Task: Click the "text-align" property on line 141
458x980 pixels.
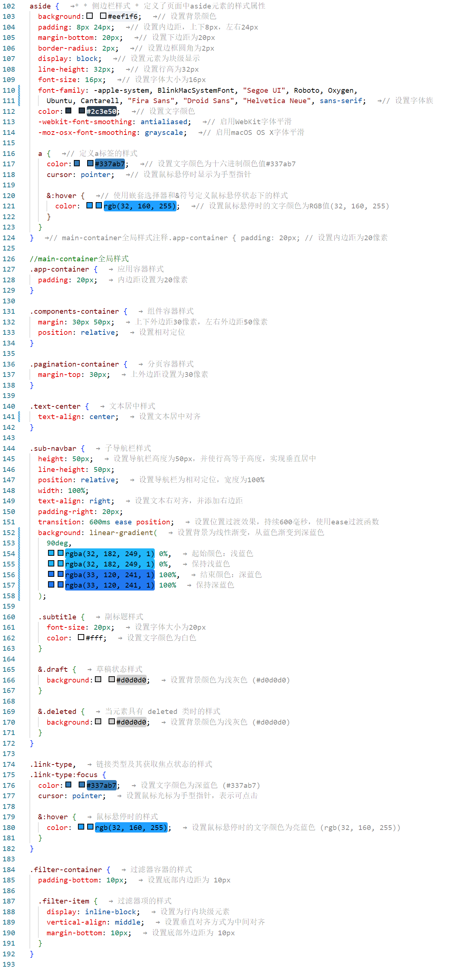Action: (59, 416)
